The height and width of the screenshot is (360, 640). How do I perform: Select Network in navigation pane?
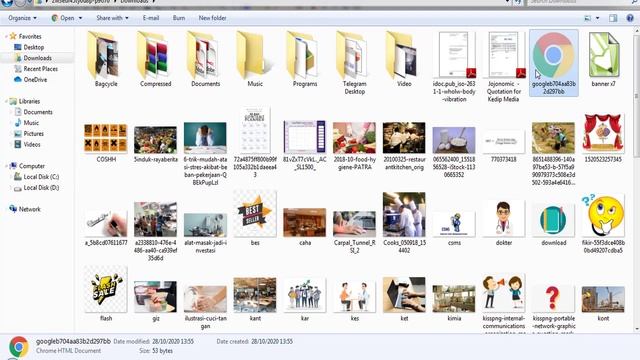click(29, 209)
